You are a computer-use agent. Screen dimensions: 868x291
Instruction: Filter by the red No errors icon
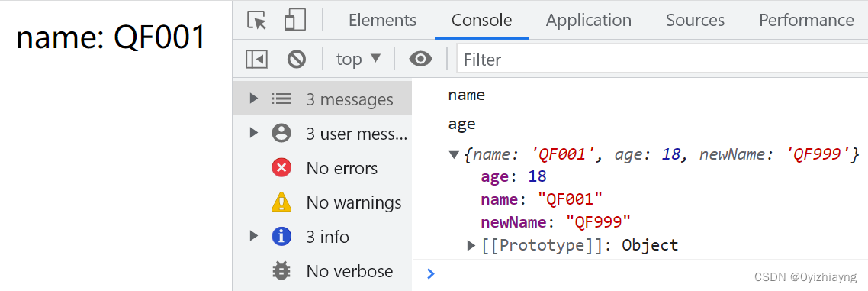point(281,167)
